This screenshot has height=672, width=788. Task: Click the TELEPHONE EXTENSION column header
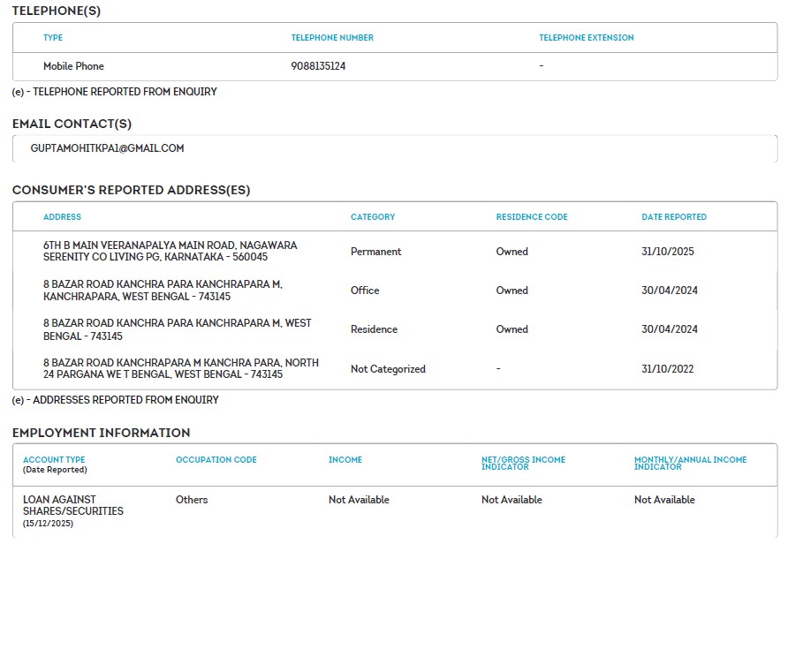click(x=586, y=38)
